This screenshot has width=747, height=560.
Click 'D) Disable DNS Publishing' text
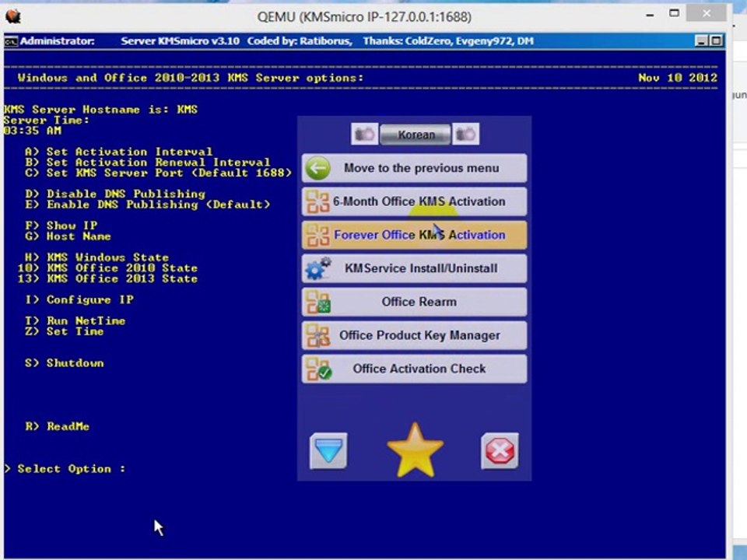pyautogui.click(x=115, y=194)
